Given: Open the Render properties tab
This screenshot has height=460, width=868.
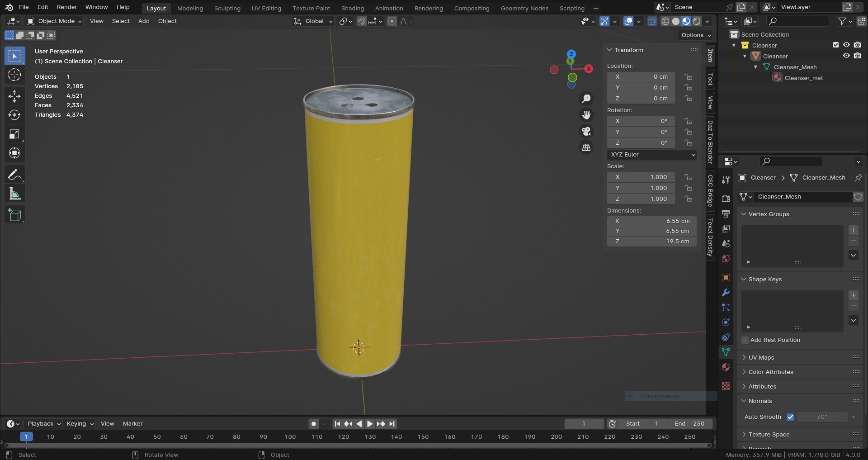Looking at the screenshot, I should point(726,199).
